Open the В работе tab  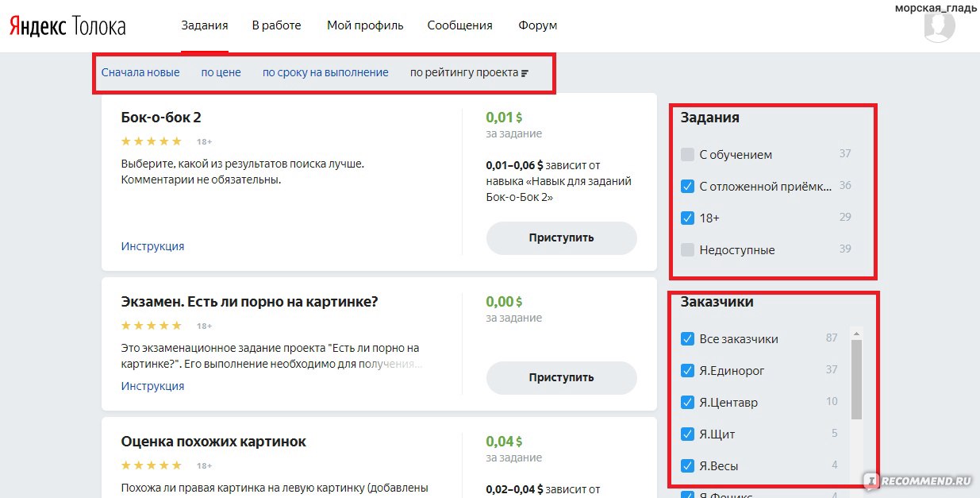pos(277,25)
